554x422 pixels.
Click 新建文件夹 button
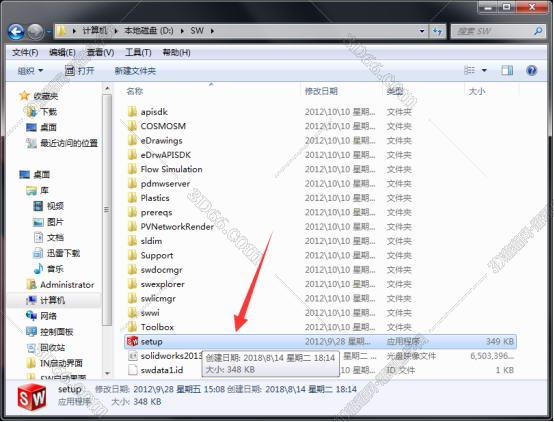[135, 71]
